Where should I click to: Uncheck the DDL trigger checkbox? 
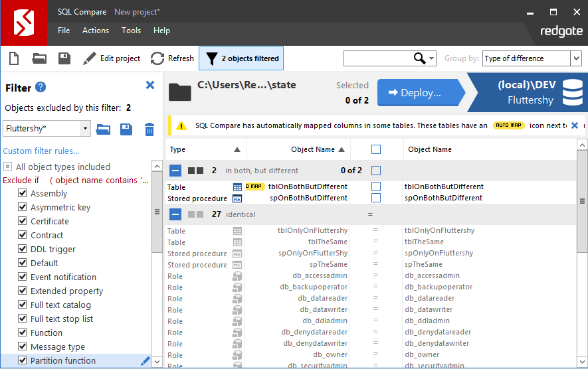tap(23, 249)
